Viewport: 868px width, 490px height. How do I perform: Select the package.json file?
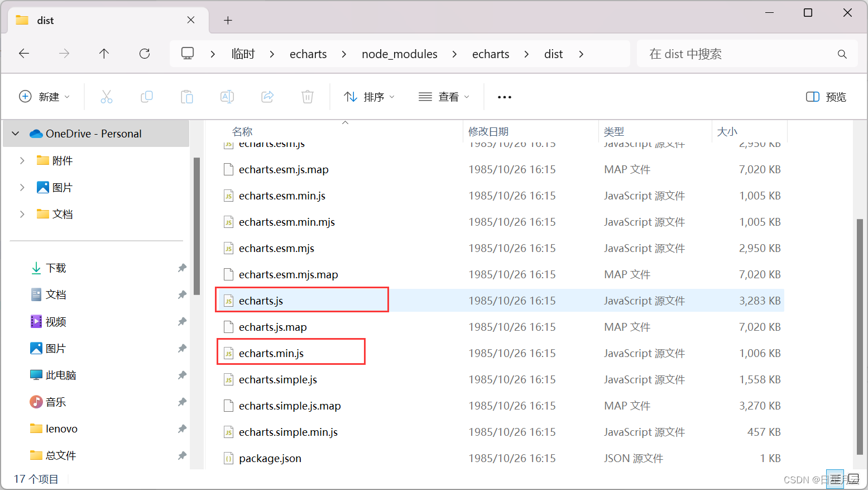(x=500, y=458)
